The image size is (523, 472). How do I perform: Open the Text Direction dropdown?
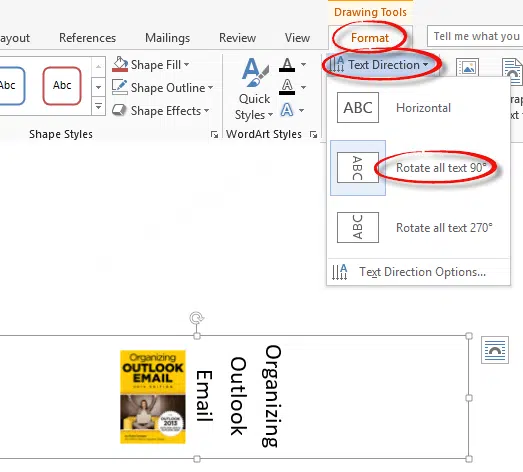383,64
